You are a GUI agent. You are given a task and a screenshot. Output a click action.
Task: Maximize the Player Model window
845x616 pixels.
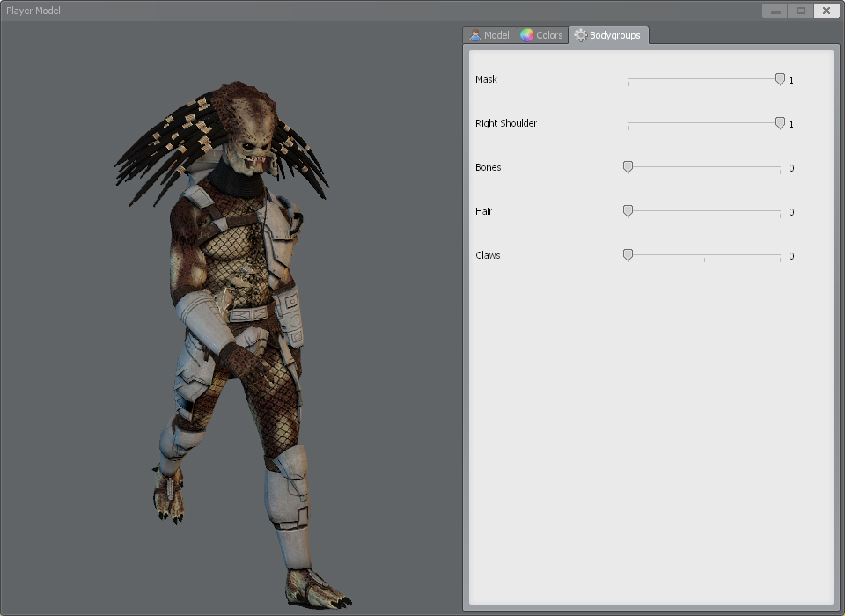click(800, 11)
